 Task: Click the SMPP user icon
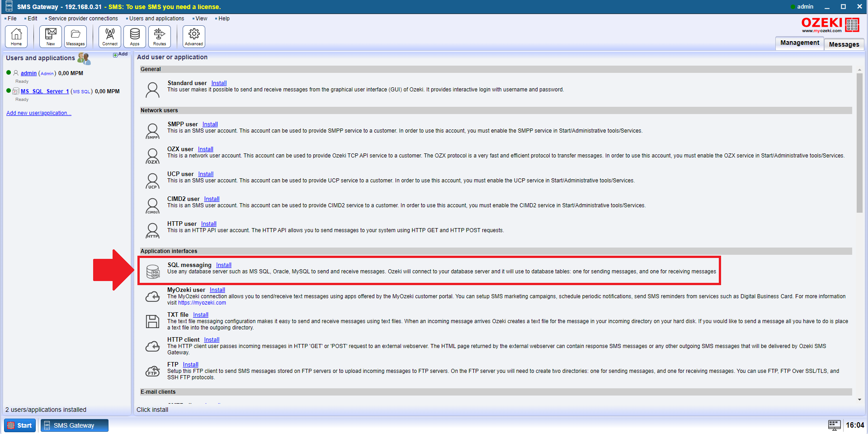point(153,131)
